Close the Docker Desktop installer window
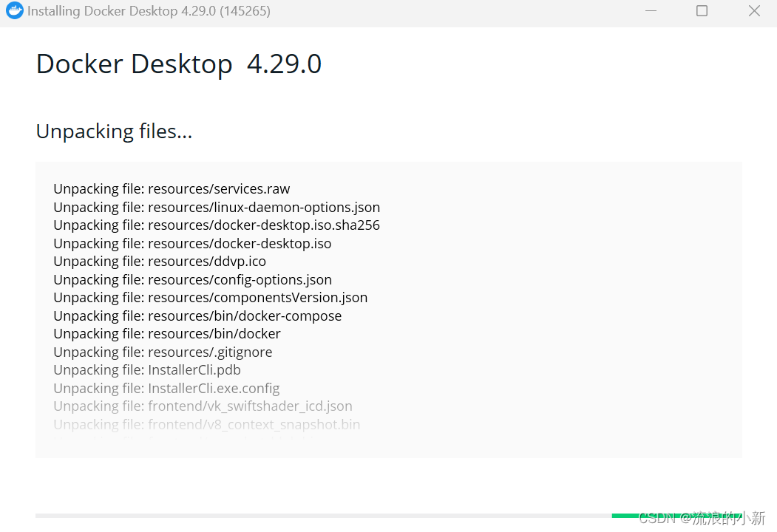This screenshot has height=532, width=777. pos(754,11)
